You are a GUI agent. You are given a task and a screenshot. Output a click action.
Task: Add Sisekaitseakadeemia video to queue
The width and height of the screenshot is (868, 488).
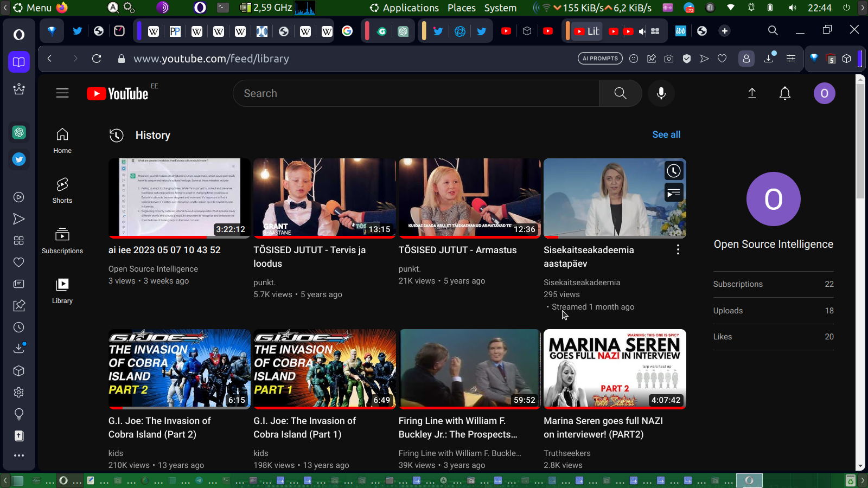tap(674, 192)
